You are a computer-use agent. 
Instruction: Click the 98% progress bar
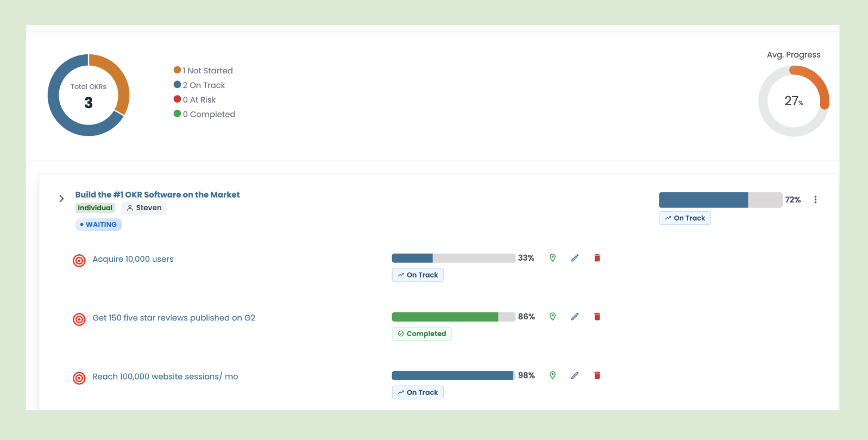454,375
